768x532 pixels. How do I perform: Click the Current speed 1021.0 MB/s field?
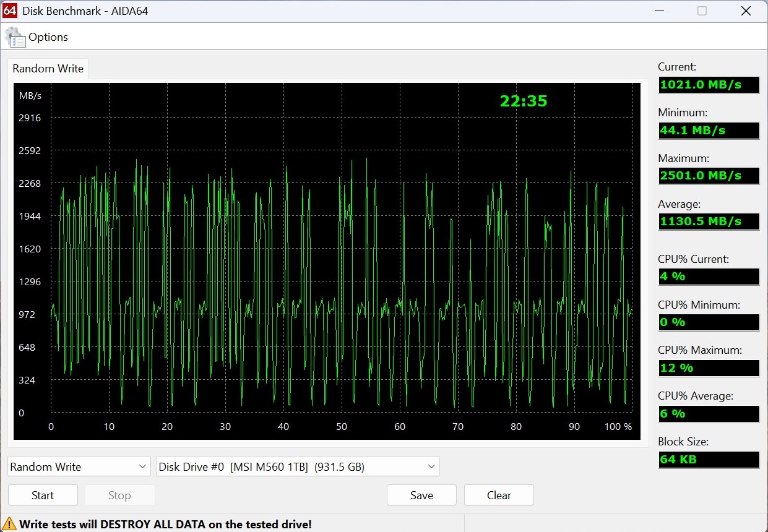(x=709, y=85)
